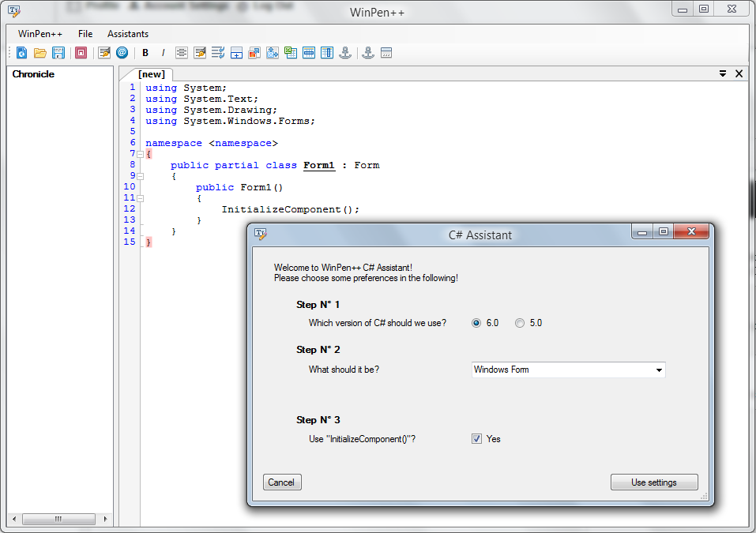Click the anchor icon next to the table column icon
The height and width of the screenshot is (533, 756).
[344, 53]
